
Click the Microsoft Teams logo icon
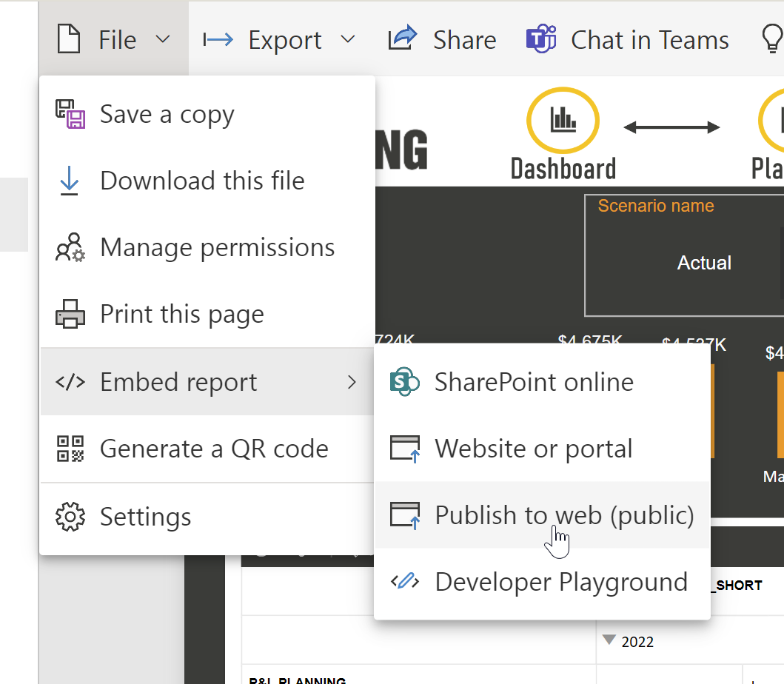[x=541, y=39]
